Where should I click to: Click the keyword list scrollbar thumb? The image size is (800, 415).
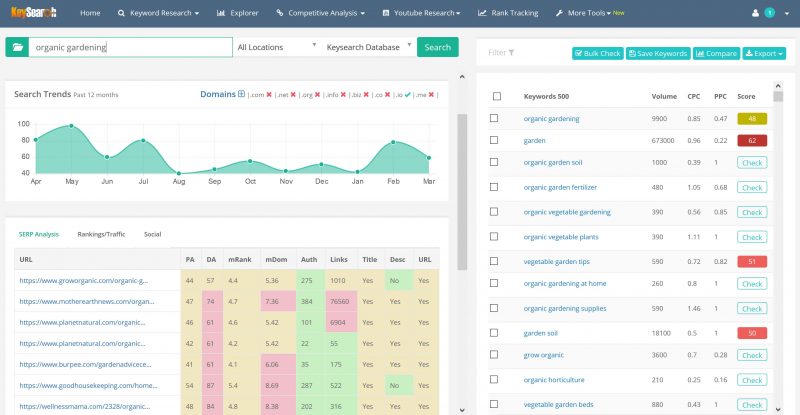[778, 96]
